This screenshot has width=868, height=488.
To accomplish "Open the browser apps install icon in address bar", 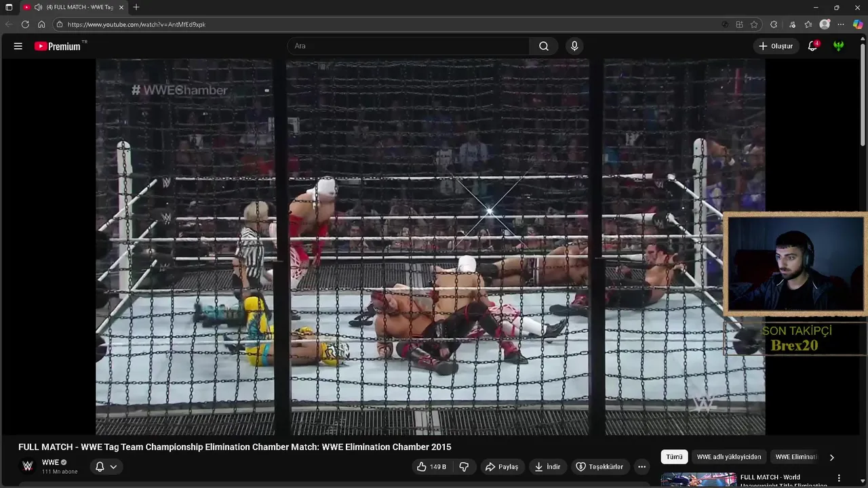I will click(x=739, y=24).
